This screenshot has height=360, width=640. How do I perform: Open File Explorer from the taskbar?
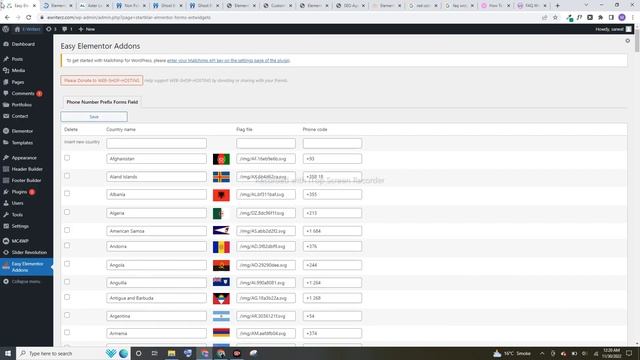pyautogui.click(x=171, y=353)
